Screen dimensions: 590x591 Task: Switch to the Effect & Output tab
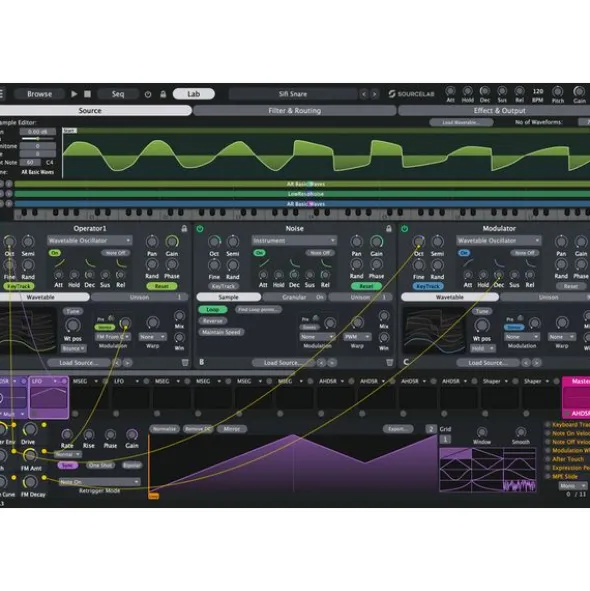(x=499, y=110)
